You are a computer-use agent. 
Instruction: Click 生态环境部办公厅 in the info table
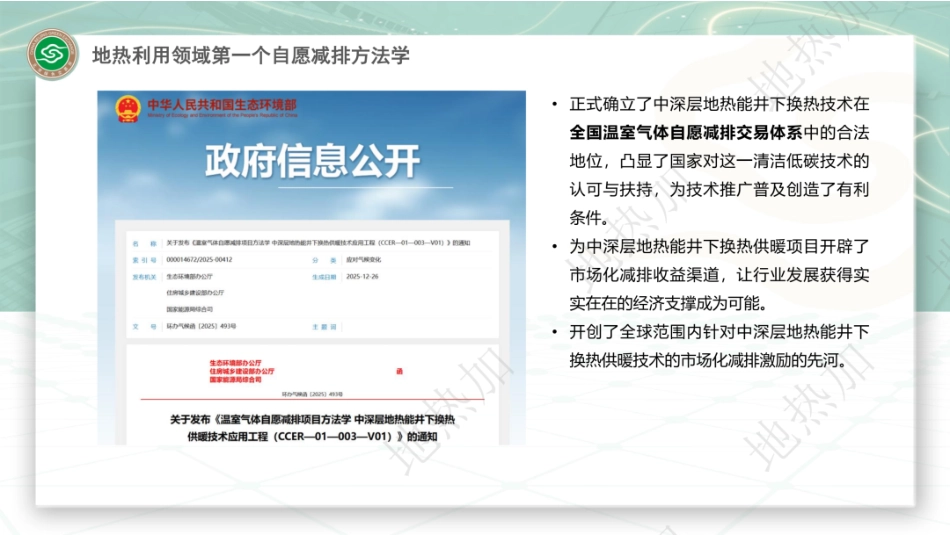[x=190, y=277]
